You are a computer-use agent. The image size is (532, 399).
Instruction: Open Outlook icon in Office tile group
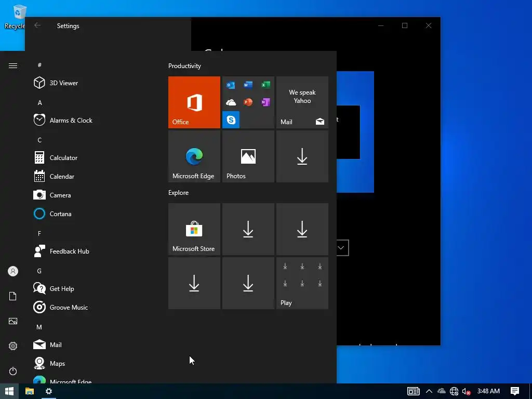pyautogui.click(x=231, y=85)
